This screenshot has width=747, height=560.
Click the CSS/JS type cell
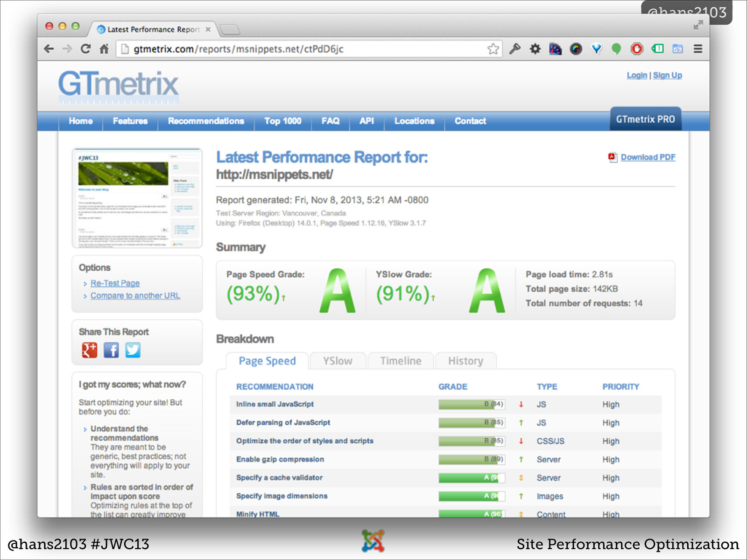point(550,441)
